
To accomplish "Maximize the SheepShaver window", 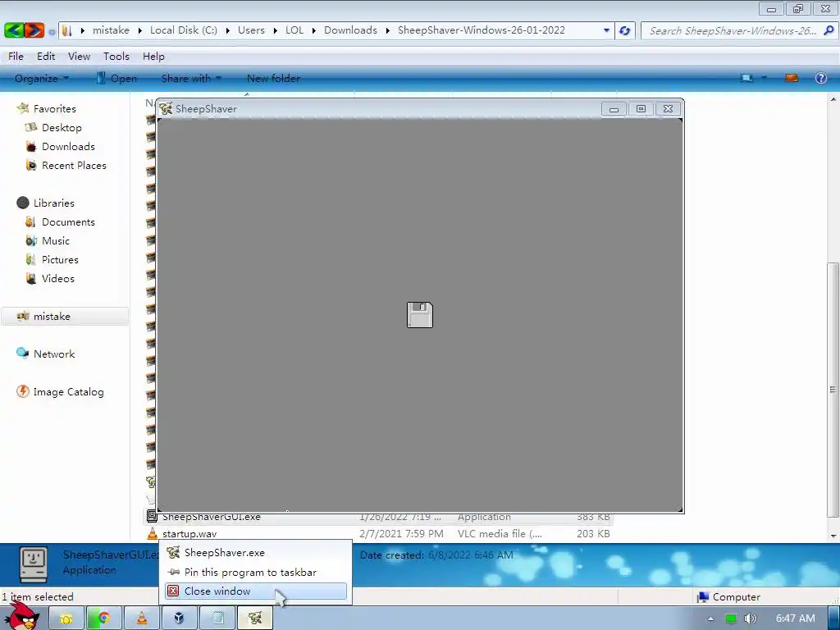I will point(641,109).
